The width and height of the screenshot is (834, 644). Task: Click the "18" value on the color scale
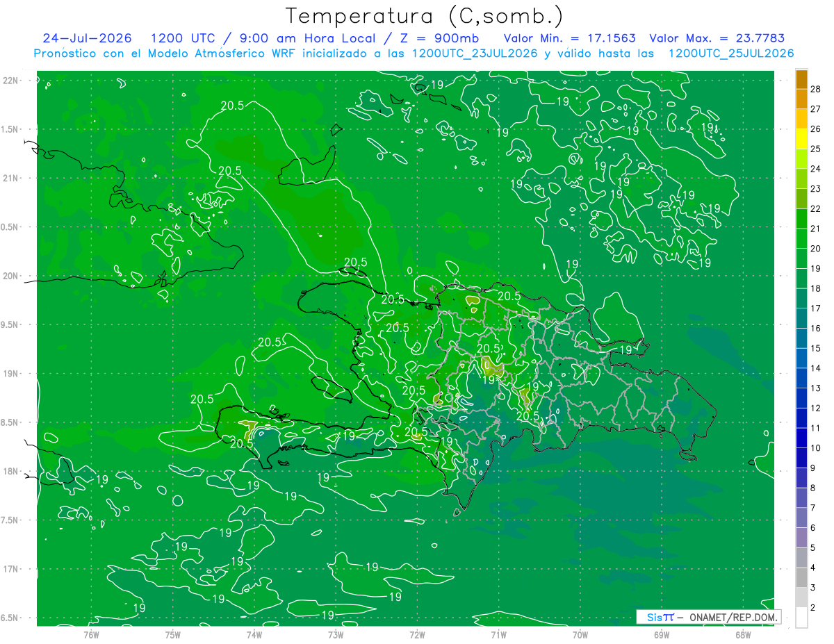tap(816, 288)
